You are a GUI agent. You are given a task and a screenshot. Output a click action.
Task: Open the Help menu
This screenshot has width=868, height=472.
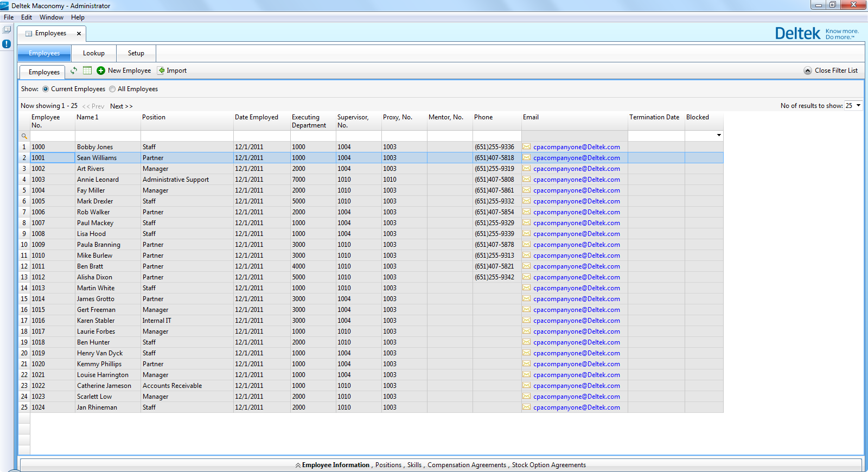click(78, 17)
